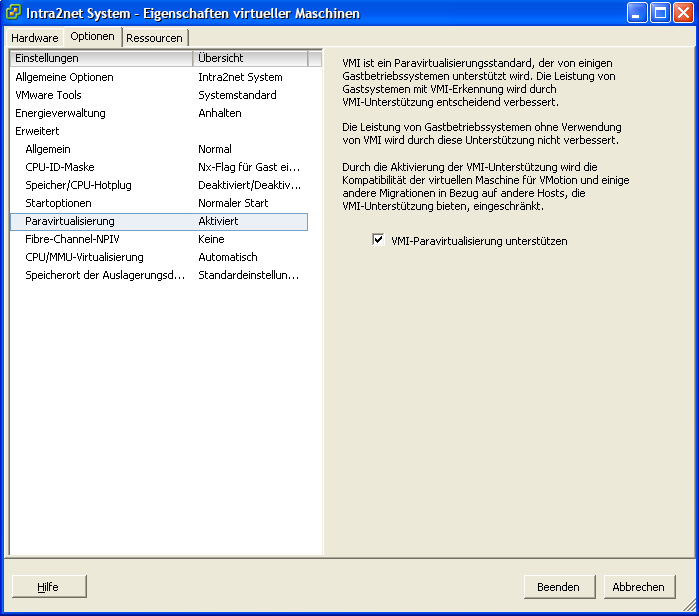This screenshot has height=616, width=699.
Task: Click the Beenden button
Action: [559, 587]
